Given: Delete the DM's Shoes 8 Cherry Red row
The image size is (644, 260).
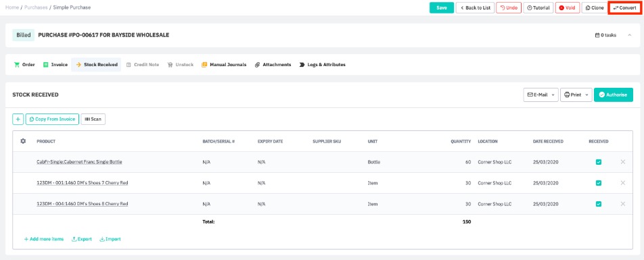Looking at the screenshot, I should (x=622, y=204).
